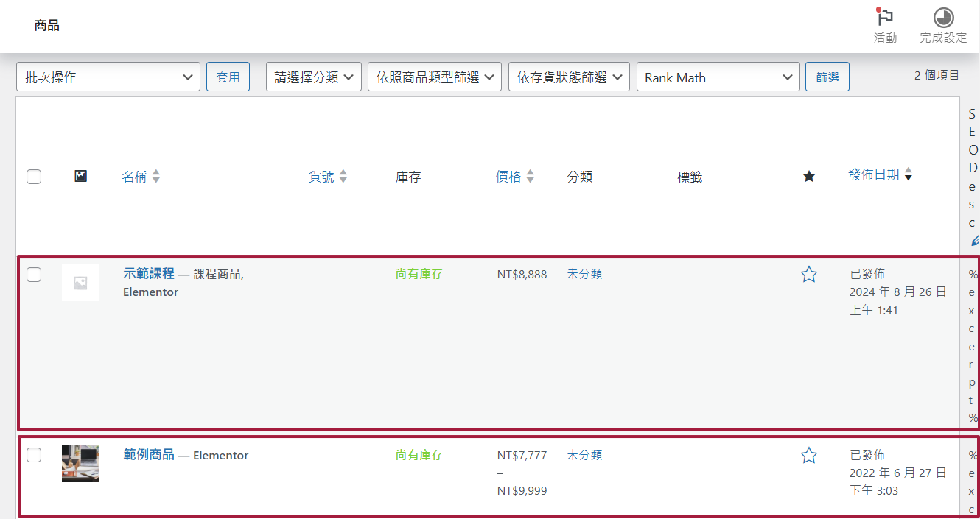Viewport: 980px width, 519px height.
Task: Select the 範例商品 row checkbox
Action: point(34,455)
